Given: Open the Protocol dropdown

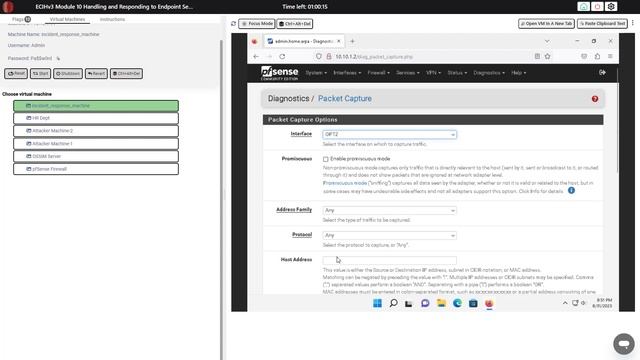Looking at the screenshot, I should click(389, 236).
